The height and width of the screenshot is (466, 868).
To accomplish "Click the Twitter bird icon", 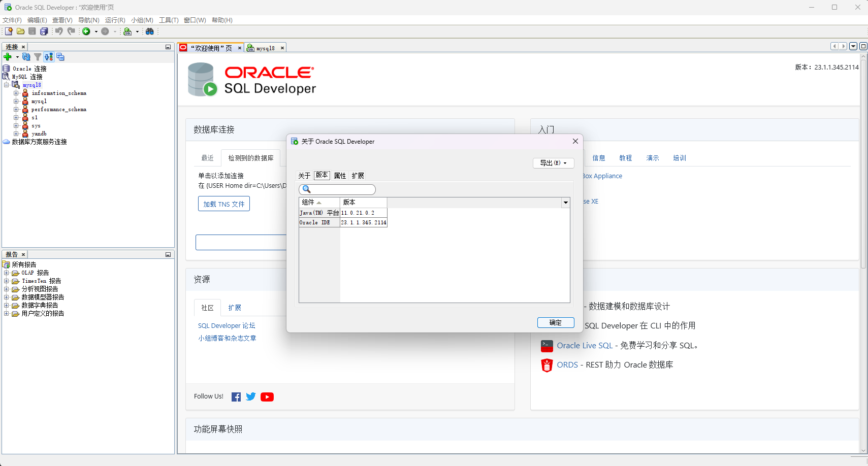I will [251, 397].
